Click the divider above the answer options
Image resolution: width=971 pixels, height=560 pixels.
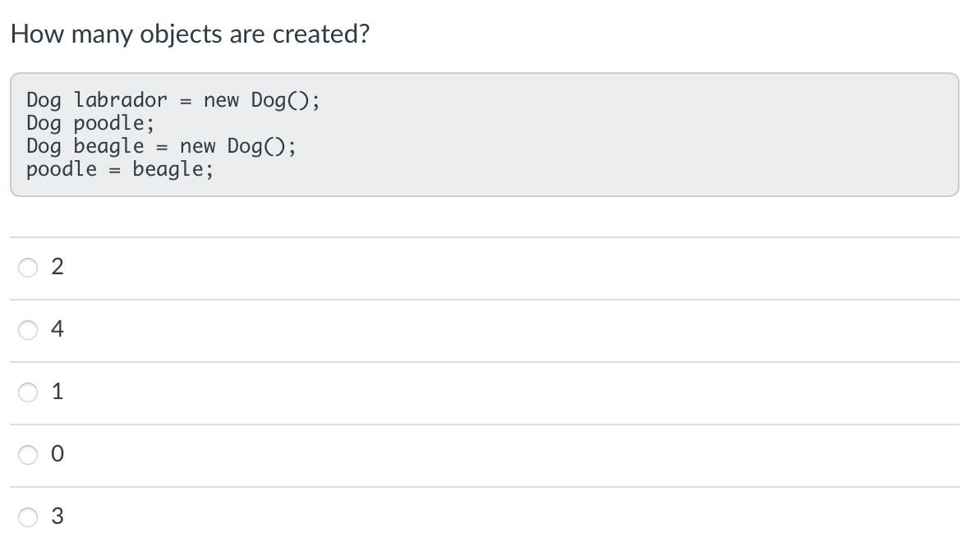485,236
